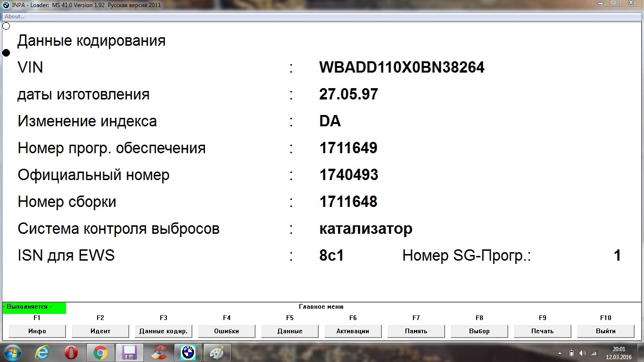Click the Главное меню label
The height and width of the screenshot is (362, 644).
pyautogui.click(x=321, y=306)
